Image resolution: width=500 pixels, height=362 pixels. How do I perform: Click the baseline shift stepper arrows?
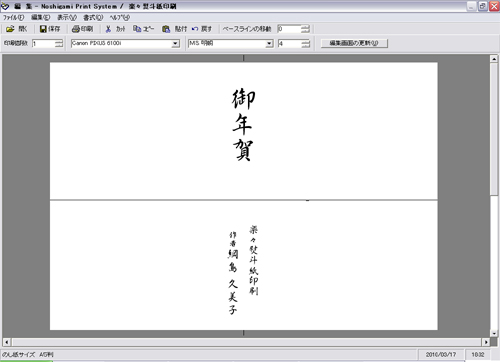point(305,29)
